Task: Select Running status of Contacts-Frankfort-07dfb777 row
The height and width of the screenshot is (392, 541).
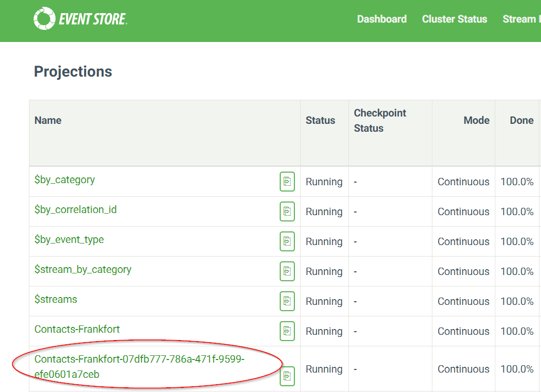Action: coord(324,369)
